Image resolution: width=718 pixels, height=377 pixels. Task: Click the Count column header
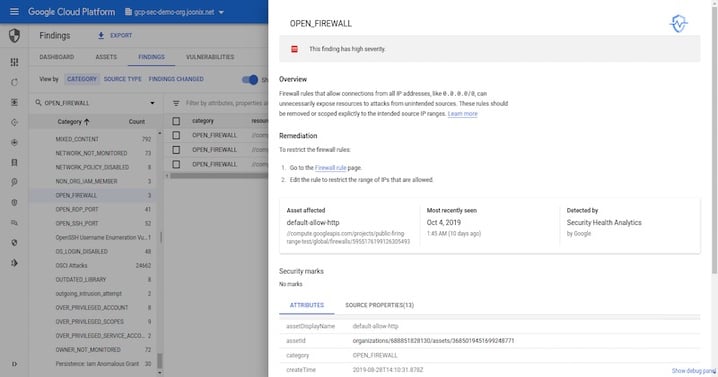[136, 122]
